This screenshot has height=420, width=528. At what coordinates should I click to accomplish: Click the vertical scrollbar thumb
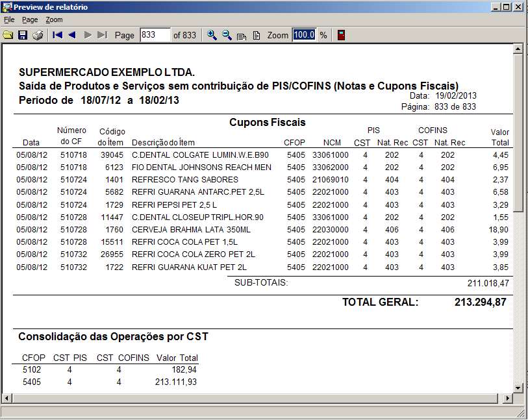(518, 132)
